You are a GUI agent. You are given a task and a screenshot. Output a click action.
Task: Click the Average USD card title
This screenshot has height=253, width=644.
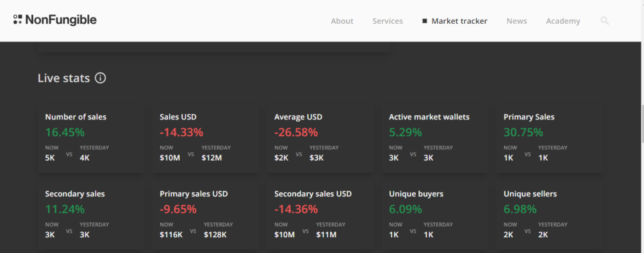[298, 117]
